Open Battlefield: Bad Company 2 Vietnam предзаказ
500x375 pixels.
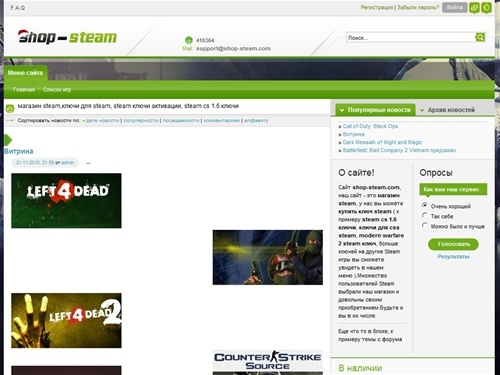tap(399, 150)
